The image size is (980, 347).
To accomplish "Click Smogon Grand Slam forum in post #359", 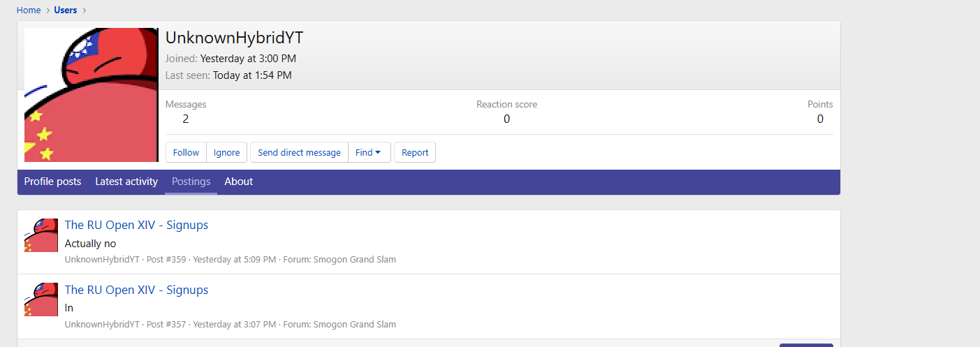I will click(x=354, y=260).
